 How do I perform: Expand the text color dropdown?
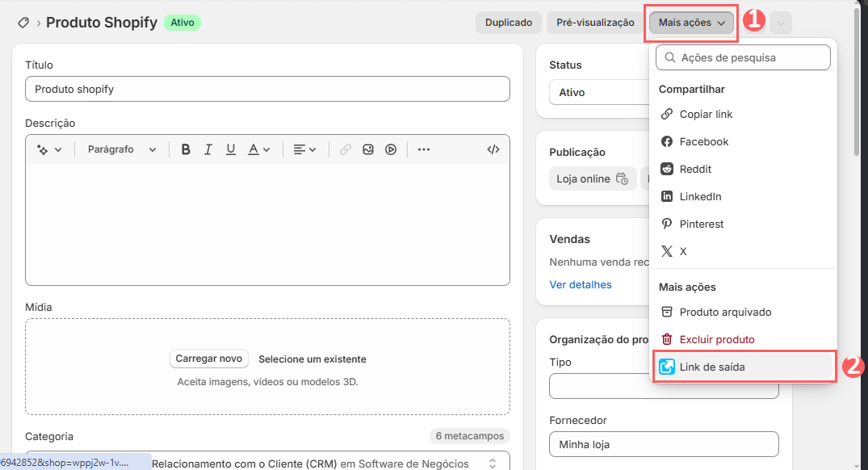[x=258, y=149]
